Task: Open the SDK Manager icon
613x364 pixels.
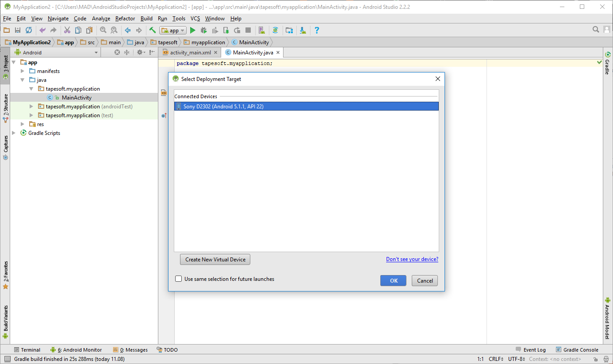Action: [x=303, y=30]
